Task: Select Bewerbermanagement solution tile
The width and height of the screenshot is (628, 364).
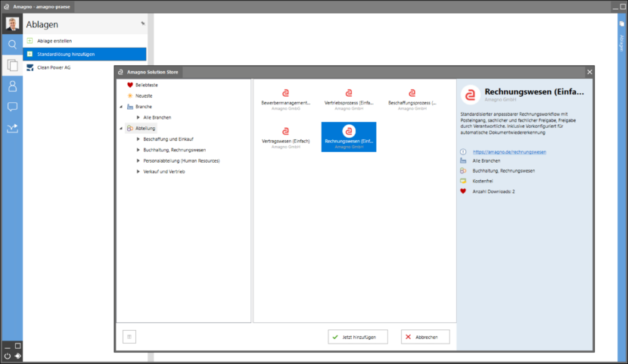Action: point(285,99)
